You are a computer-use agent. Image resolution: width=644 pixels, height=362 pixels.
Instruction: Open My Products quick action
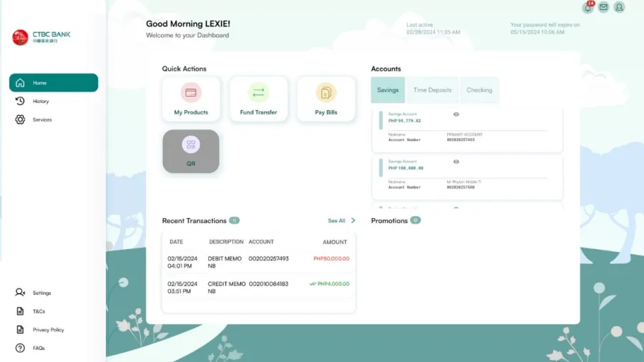191,99
